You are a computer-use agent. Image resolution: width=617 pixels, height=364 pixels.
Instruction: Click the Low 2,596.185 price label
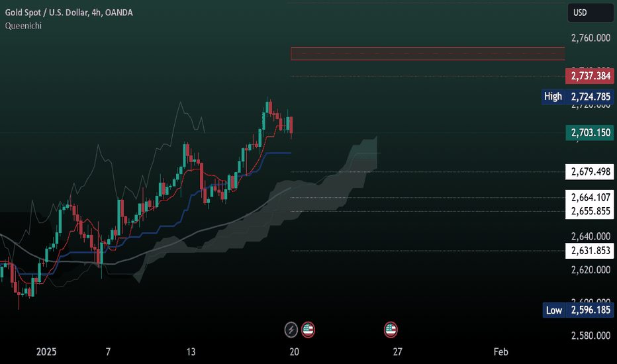tap(578, 310)
